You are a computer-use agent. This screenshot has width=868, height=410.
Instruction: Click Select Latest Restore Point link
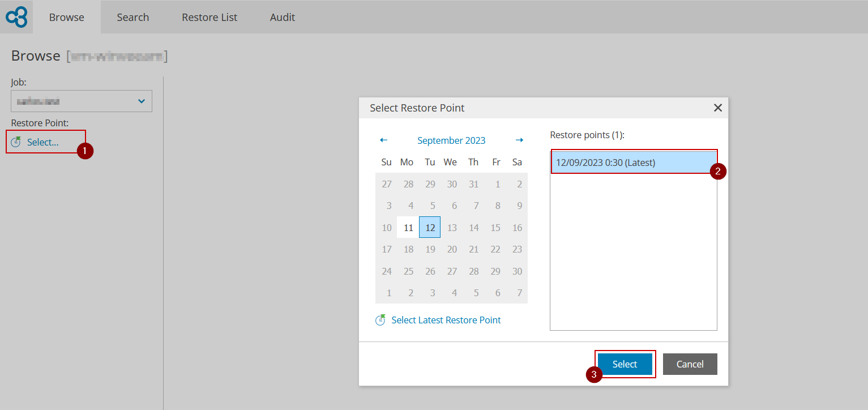click(446, 320)
